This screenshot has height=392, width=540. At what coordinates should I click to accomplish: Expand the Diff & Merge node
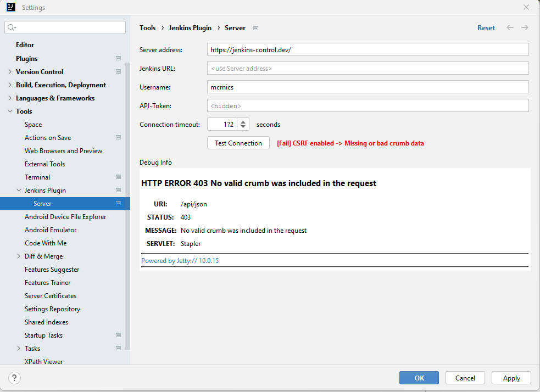pyautogui.click(x=19, y=256)
